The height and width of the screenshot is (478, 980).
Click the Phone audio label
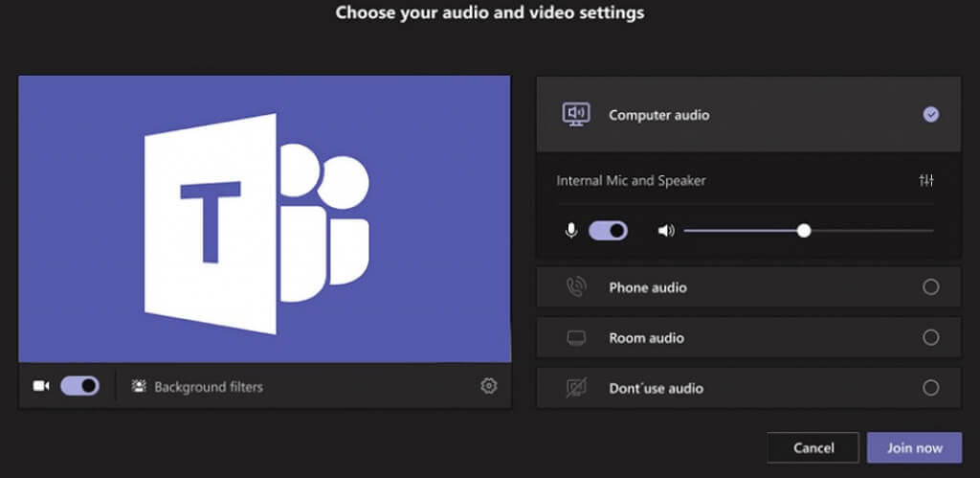click(648, 287)
